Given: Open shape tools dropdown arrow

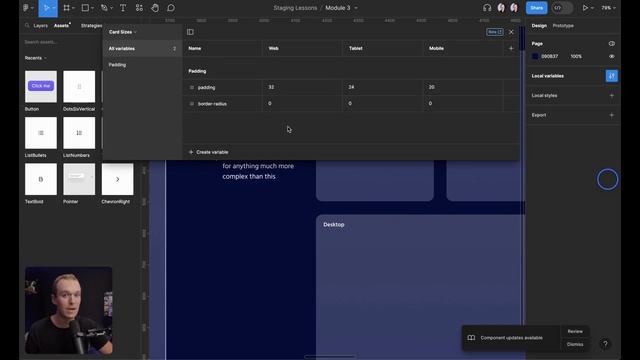Looking at the screenshot, I should click(x=92, y=8).
